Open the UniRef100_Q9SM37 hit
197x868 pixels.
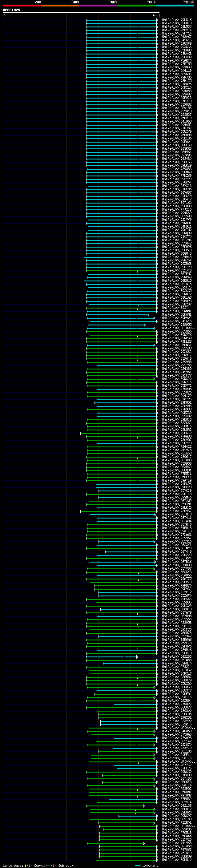(x=176, y=115)
